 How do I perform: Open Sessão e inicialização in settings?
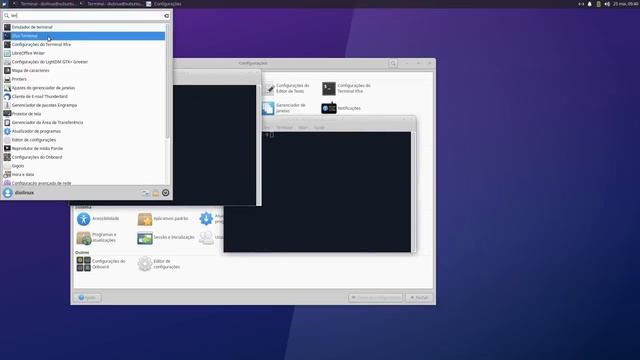(x=166, y=238)
